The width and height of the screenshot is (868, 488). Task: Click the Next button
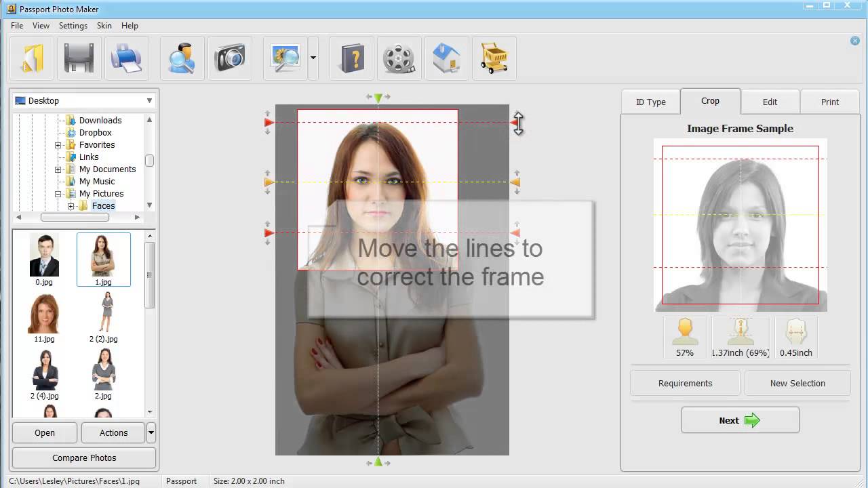tap(740, 420)
